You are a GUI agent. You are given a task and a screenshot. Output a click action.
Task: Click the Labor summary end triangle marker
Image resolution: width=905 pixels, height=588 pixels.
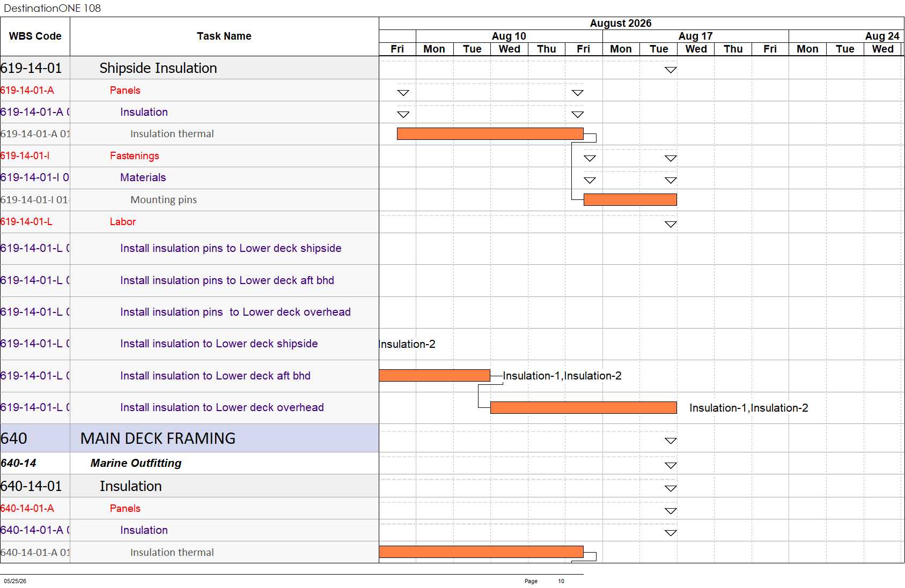(x=671, y=225)
